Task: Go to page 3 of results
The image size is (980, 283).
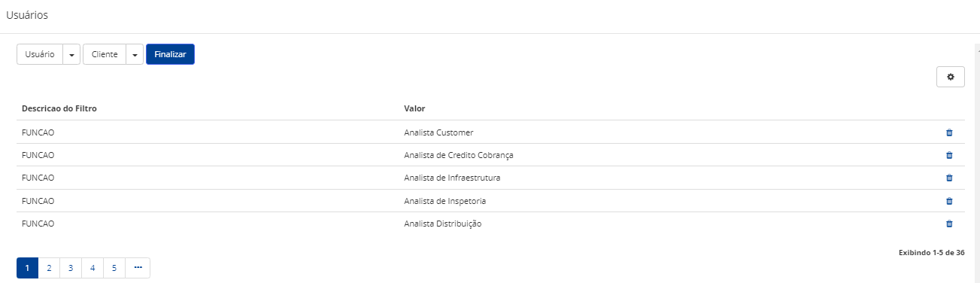Action: click(71, 268)
